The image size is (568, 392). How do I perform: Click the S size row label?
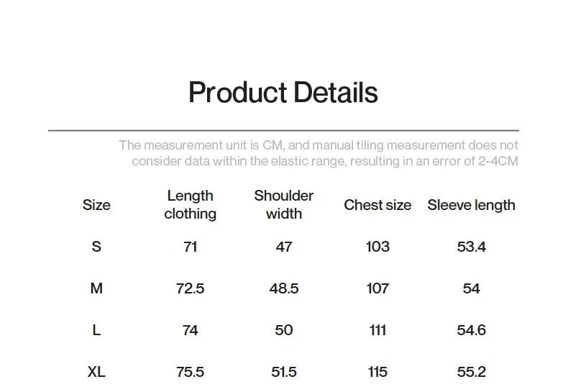pos(96,247)
